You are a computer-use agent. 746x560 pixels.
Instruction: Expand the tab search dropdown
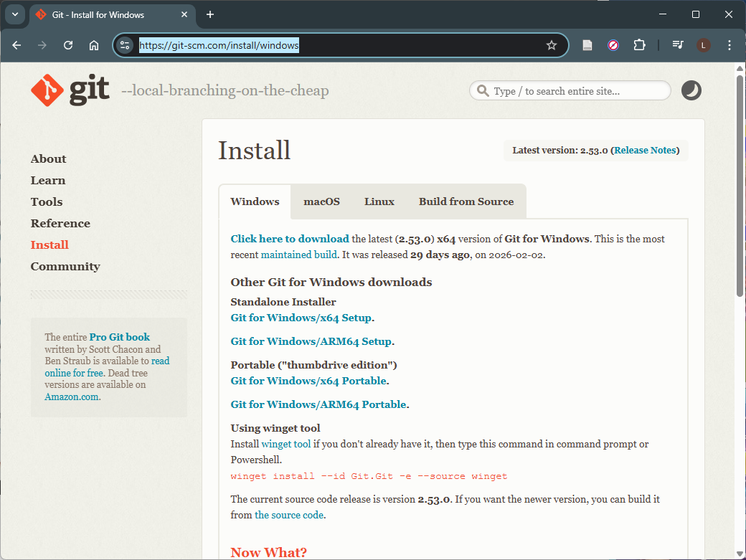(16, 14)
